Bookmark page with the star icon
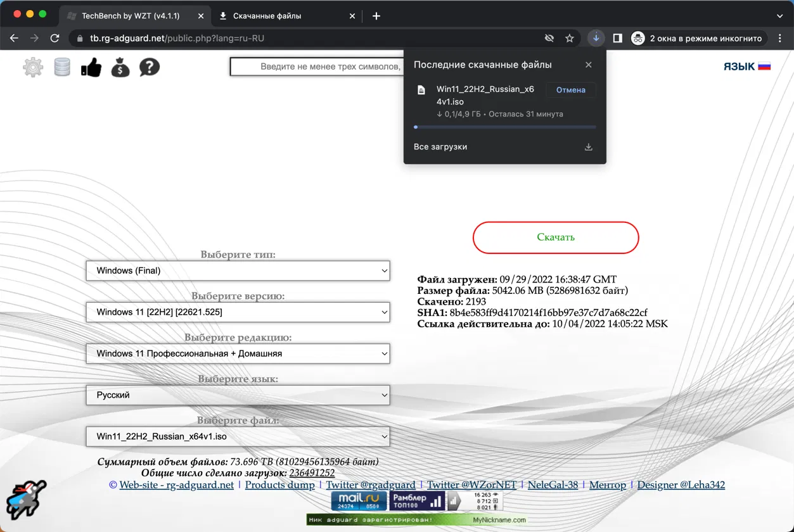794x532 pixels. click(570, 38)
